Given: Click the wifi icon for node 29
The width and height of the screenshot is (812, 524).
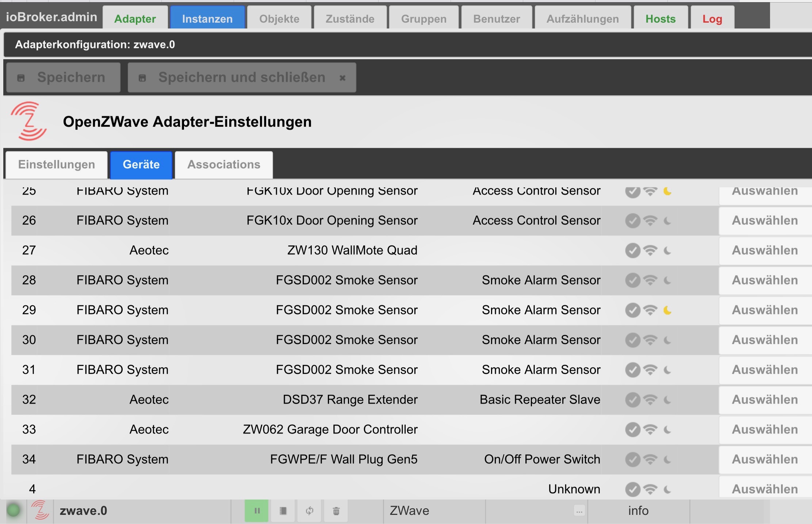Looking at the screenshot, I should point(650,310).
